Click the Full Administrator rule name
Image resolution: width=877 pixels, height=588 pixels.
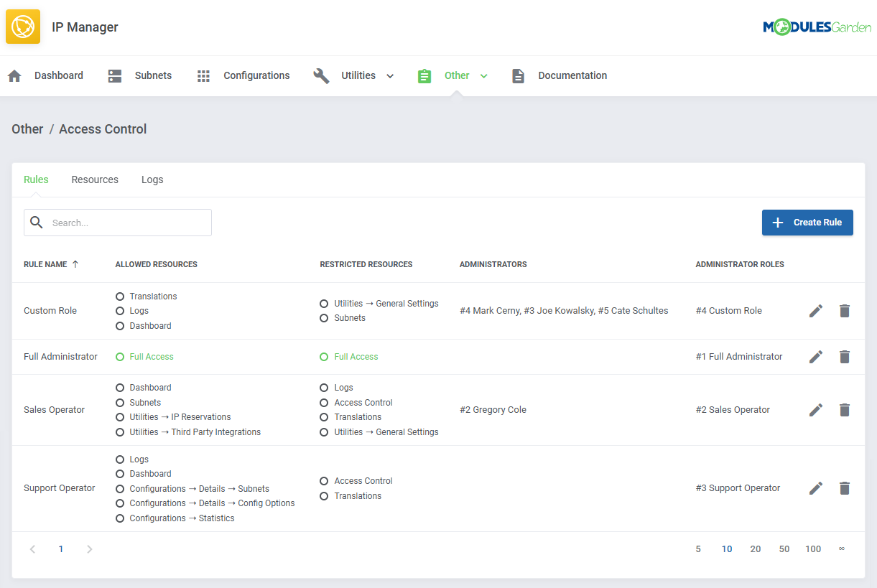pyautogui.click(x=60, y=357)
